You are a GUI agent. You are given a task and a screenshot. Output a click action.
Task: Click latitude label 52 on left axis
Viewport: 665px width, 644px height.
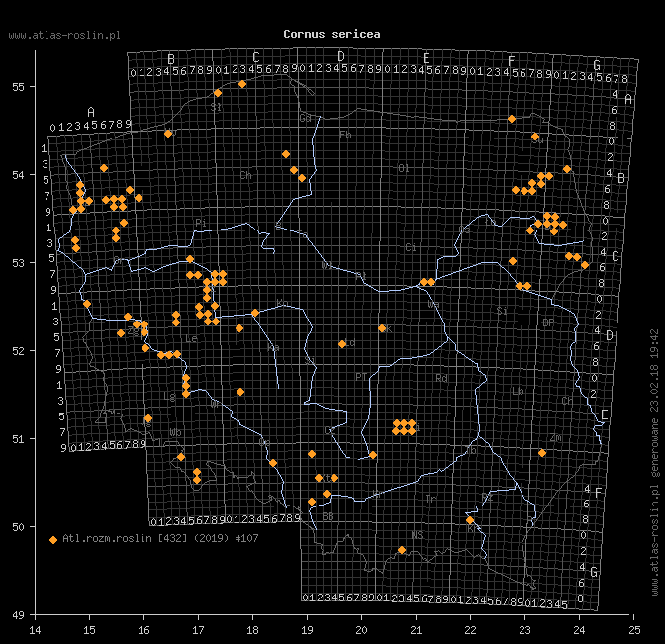18,351
